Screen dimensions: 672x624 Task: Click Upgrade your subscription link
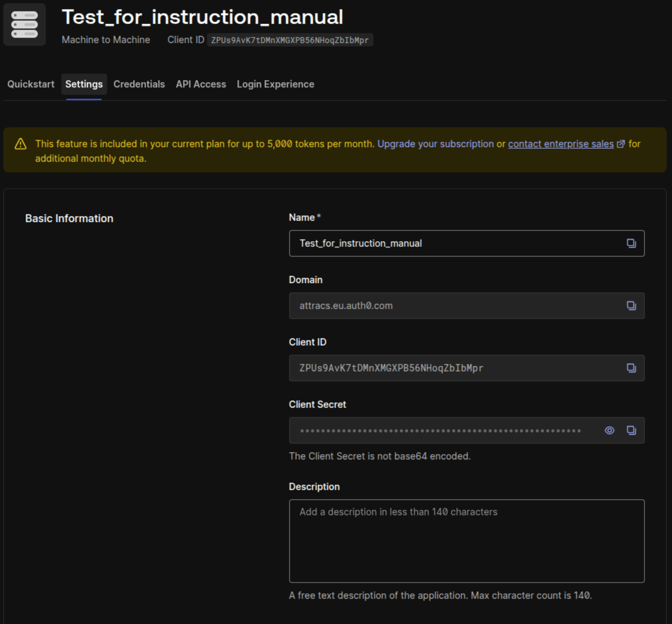(436, 144)
